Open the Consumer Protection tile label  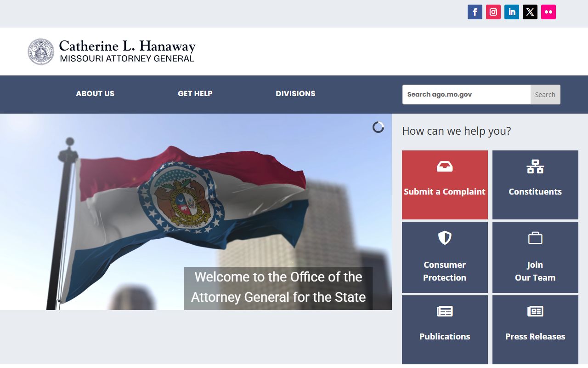coord(445,271)
